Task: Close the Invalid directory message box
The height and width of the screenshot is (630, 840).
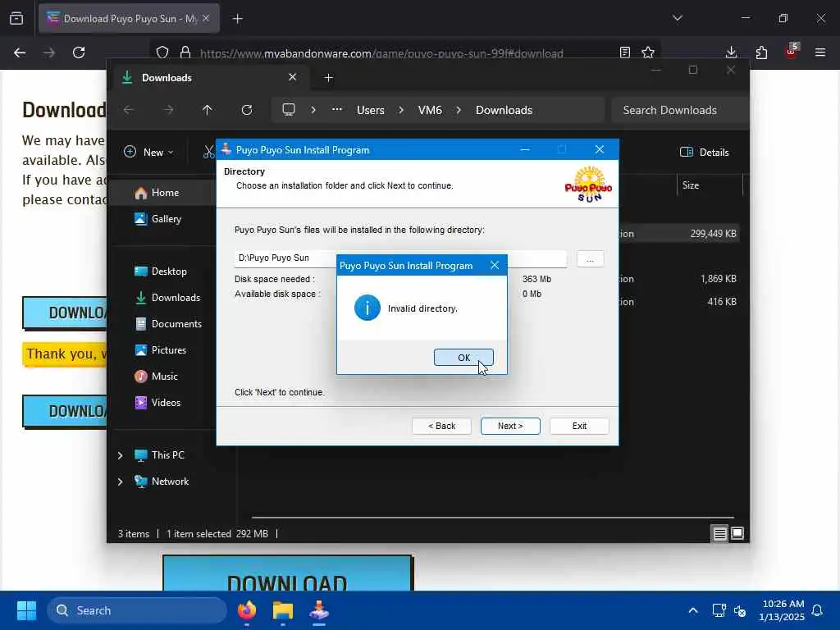Action: pyautogui.click(x=495, y=265)
